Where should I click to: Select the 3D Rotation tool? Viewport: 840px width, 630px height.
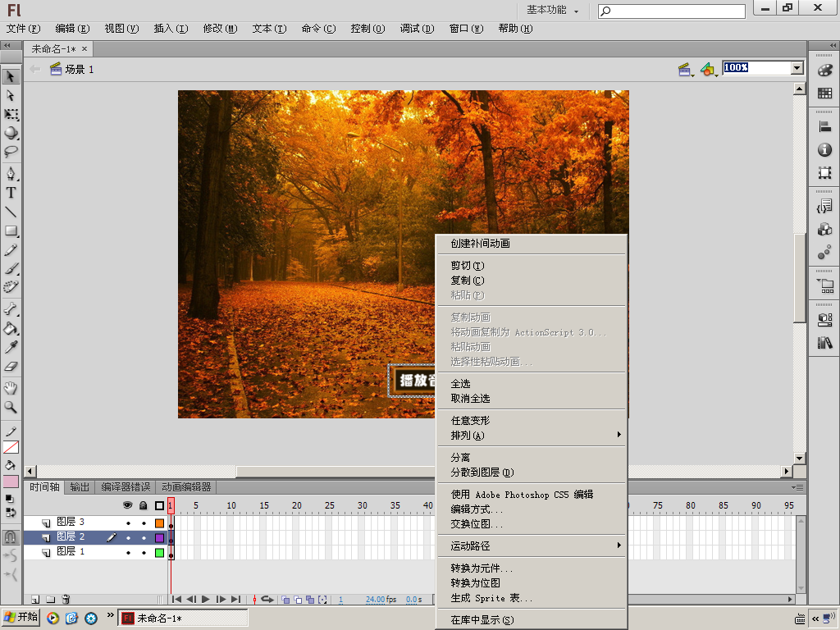11,134
